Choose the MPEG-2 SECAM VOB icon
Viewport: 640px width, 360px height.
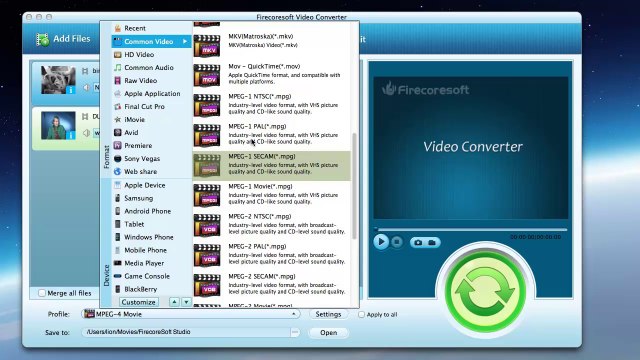pyautogui.click(x=207, y=286)
